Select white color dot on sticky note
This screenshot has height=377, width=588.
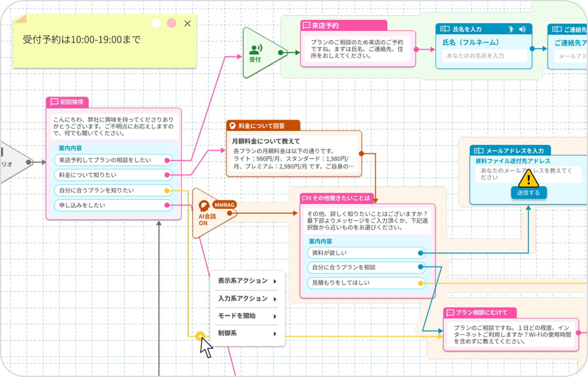pyautogui.click(x=156, y=23)
